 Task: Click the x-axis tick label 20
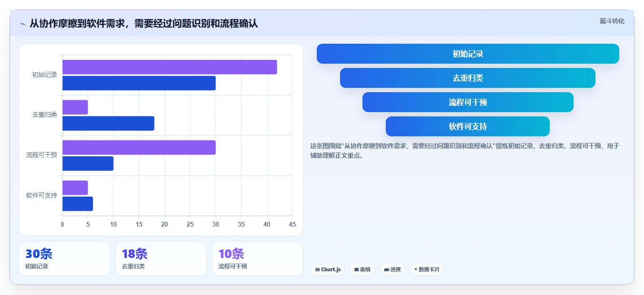165,224
